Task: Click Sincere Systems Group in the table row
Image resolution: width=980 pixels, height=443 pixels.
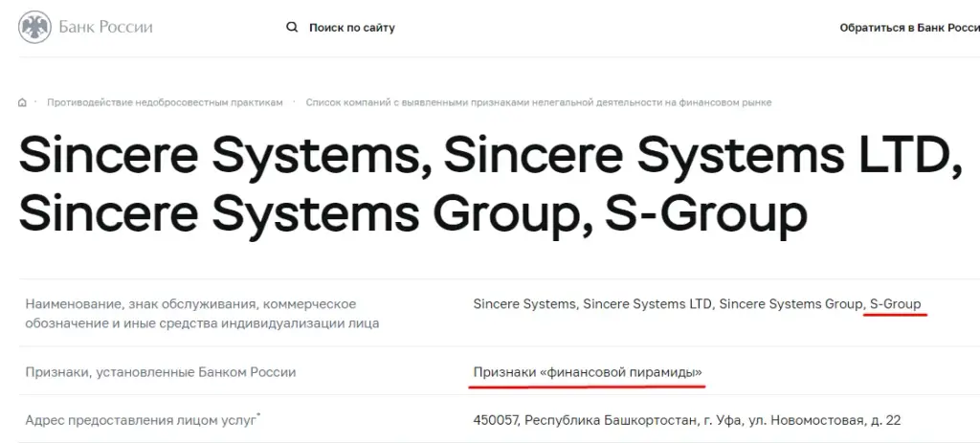Action: click(791, 304)
